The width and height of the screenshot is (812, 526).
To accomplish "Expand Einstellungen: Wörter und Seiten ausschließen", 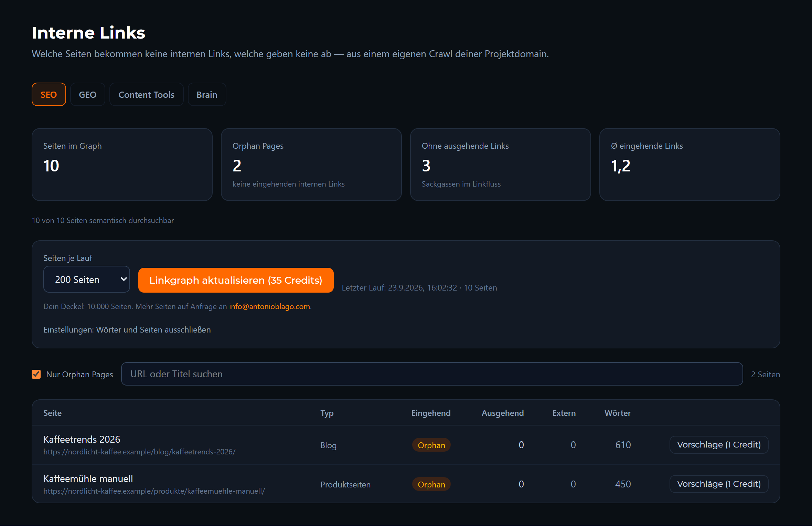I will [x=127, y=329].
